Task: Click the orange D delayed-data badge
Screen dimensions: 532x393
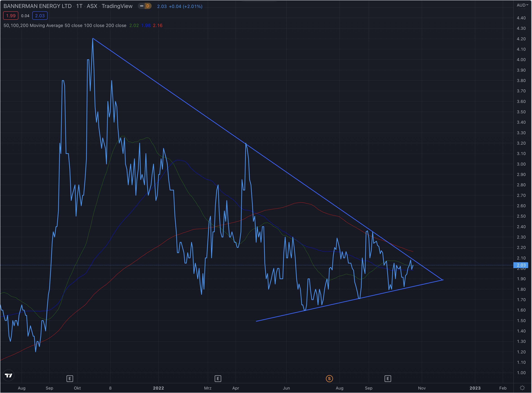Action: point(148,6)
